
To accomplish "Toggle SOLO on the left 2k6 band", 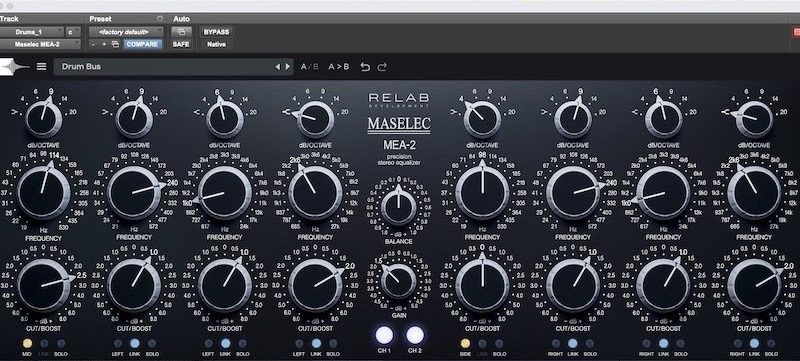I will click(333, 344).
